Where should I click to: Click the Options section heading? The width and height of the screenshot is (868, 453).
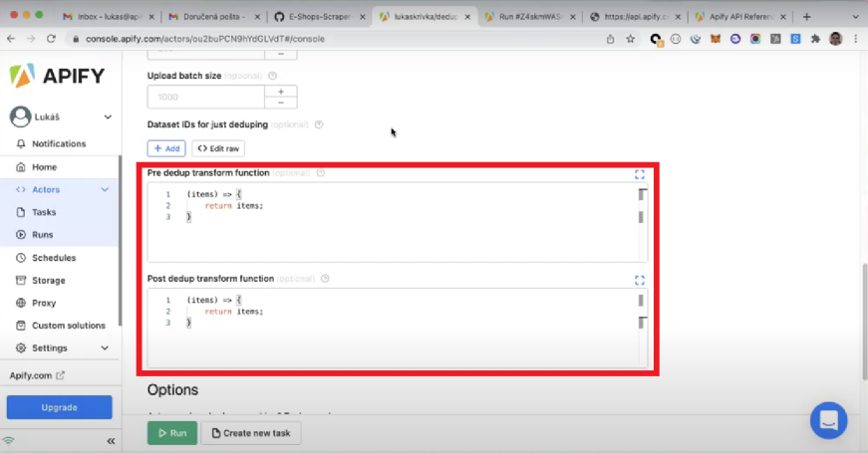tap(172, 390)
